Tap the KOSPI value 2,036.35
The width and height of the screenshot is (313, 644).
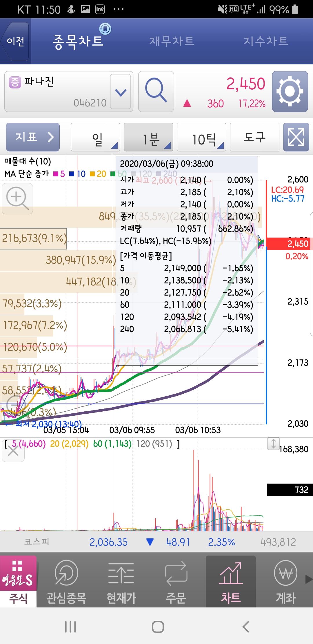pyautogui.click(x=108, y=542)
